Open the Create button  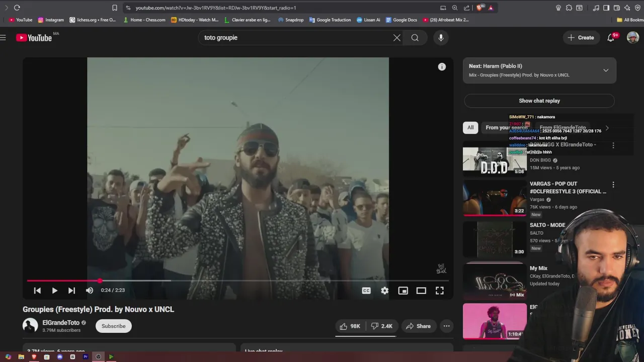(581, 38)
